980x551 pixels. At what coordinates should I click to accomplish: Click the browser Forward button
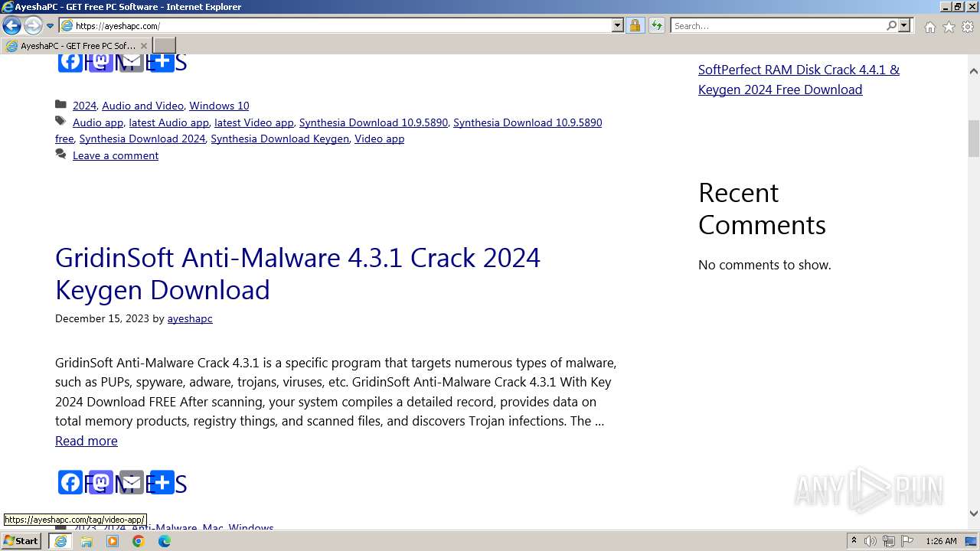click(33, 25)
